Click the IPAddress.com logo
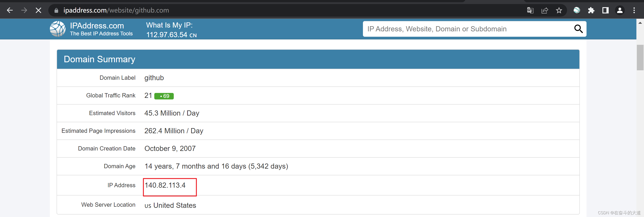This screenshot has width=644, height=217. [57, 29]
